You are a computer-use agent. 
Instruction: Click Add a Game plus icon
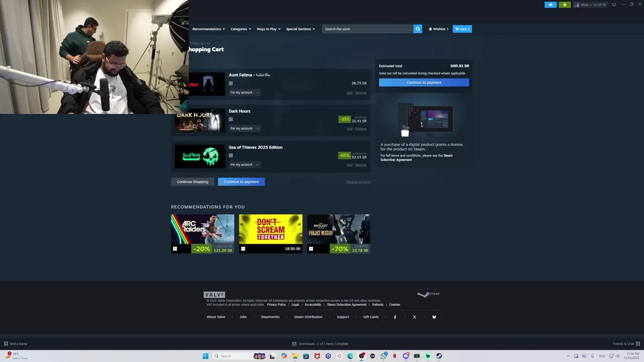(x=6, y=344)
